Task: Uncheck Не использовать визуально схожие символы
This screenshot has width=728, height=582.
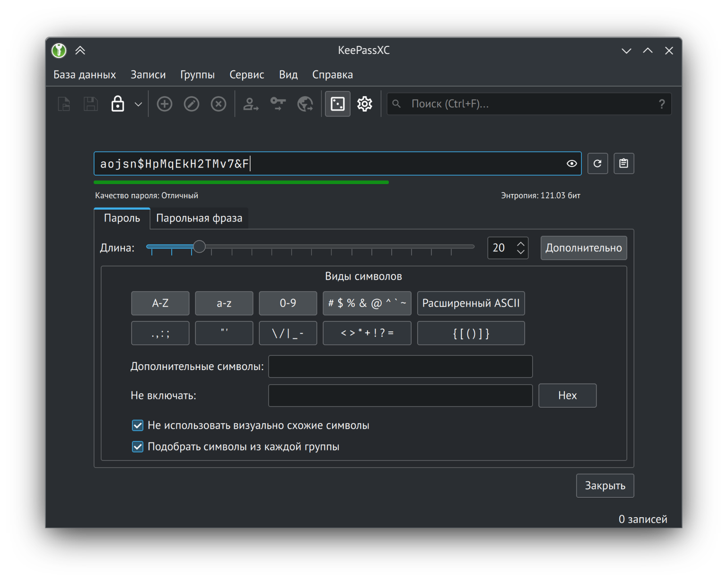Action: (138, 425)
